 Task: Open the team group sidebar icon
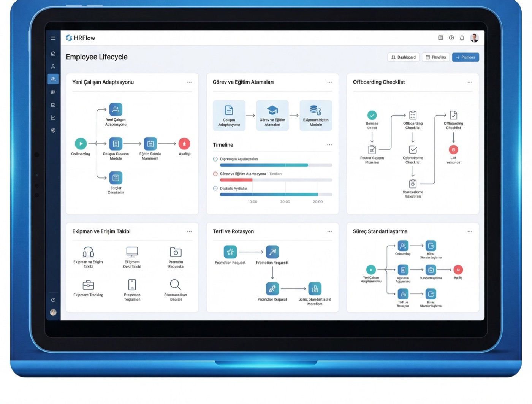(x=53, y=92)
